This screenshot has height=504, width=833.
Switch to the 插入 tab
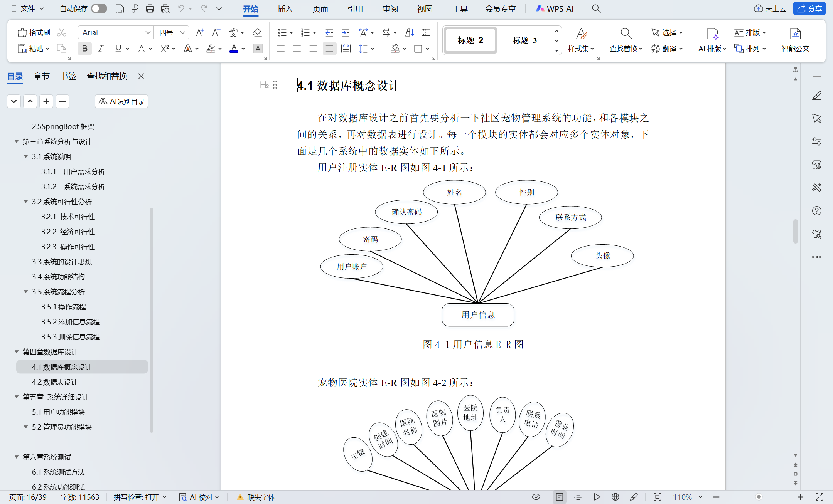tap(285, 8)
